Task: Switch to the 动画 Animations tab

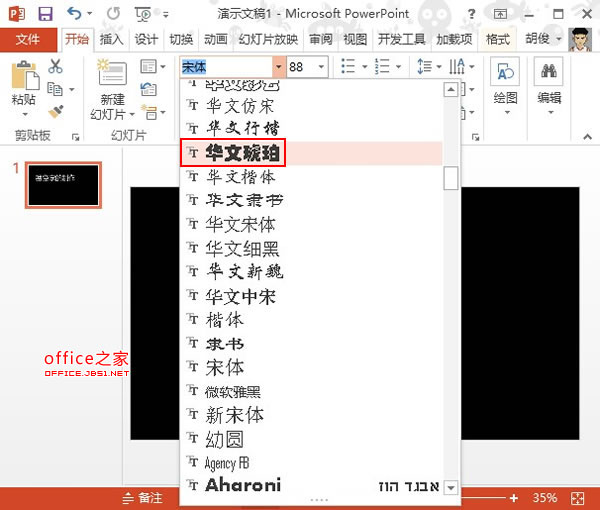Action: click(216, 39)
